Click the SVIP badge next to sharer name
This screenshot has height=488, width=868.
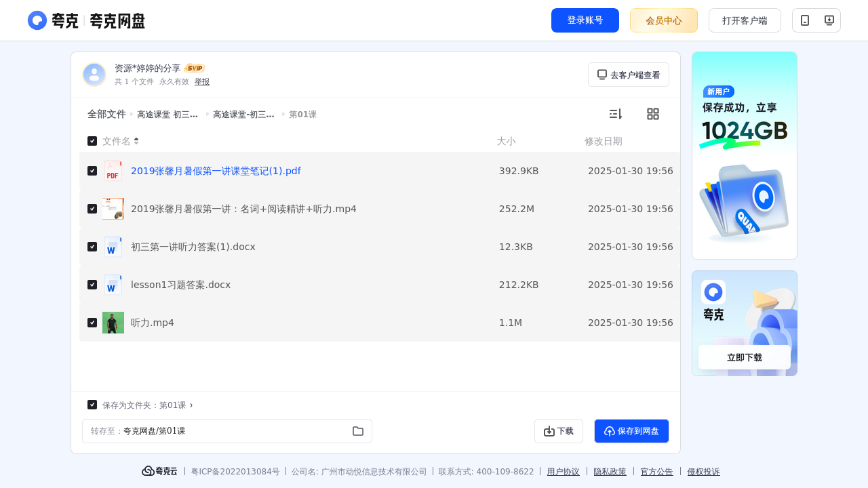click(195, 68)
